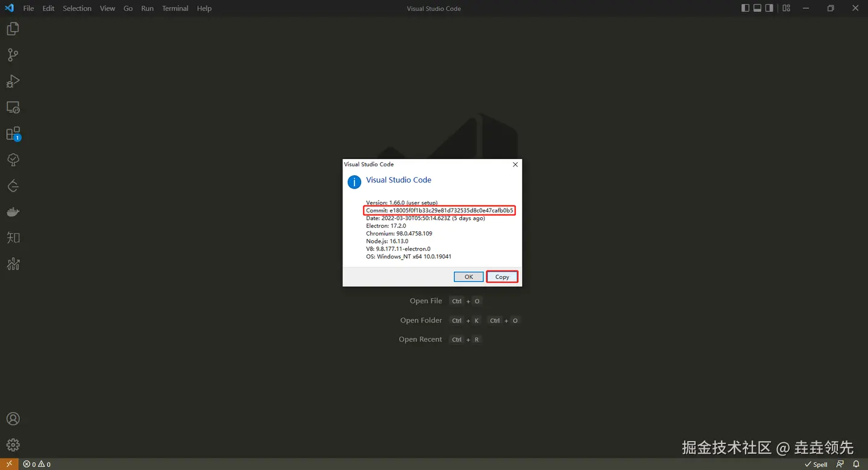The width and height of the screenshot is (868, 470).
Task: Click the Chromium version line
Action: (399, 233)
